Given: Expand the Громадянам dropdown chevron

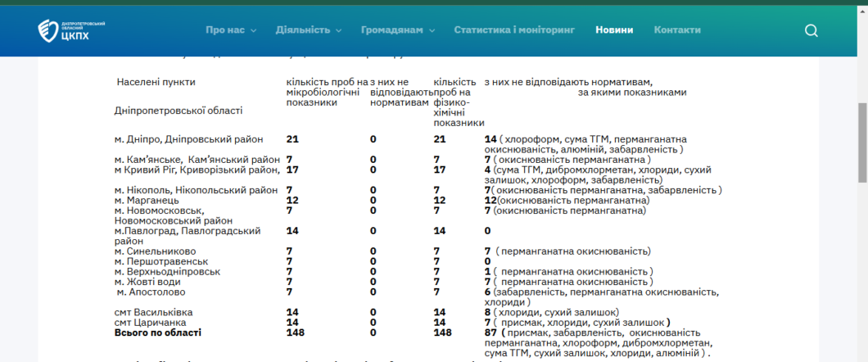Looking at the screenshot, I should click(x=432, y=30).
